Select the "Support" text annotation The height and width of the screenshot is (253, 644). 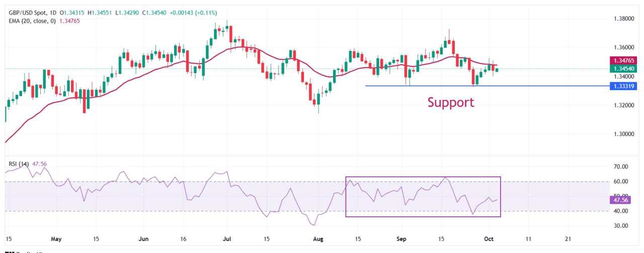click(450, 102)
